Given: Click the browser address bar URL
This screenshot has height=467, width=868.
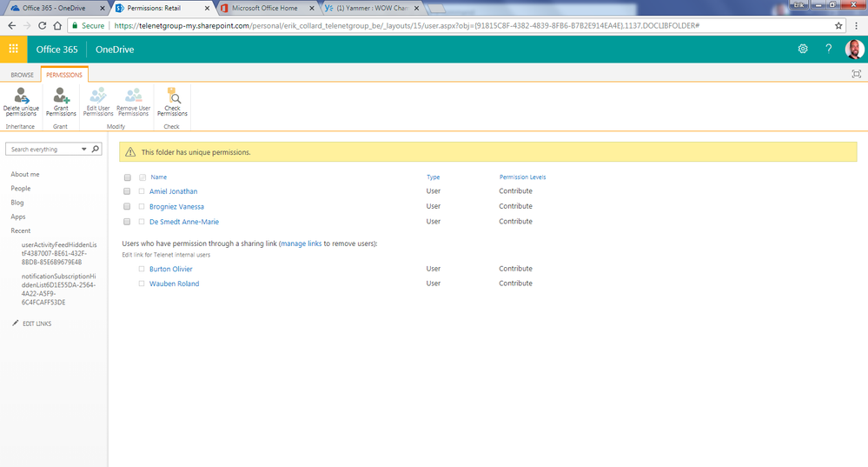Looking at the screenshot, I should [407, 25].
